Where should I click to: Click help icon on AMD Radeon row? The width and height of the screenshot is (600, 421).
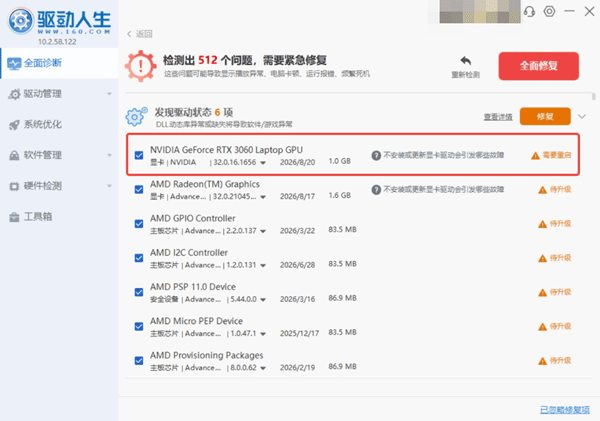(376, 189)
